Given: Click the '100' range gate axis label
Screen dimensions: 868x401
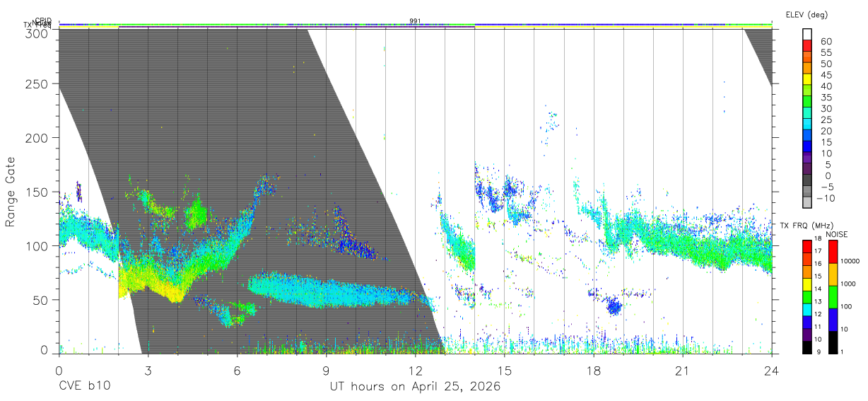Looking at the screenshot, I should [36, 245].
